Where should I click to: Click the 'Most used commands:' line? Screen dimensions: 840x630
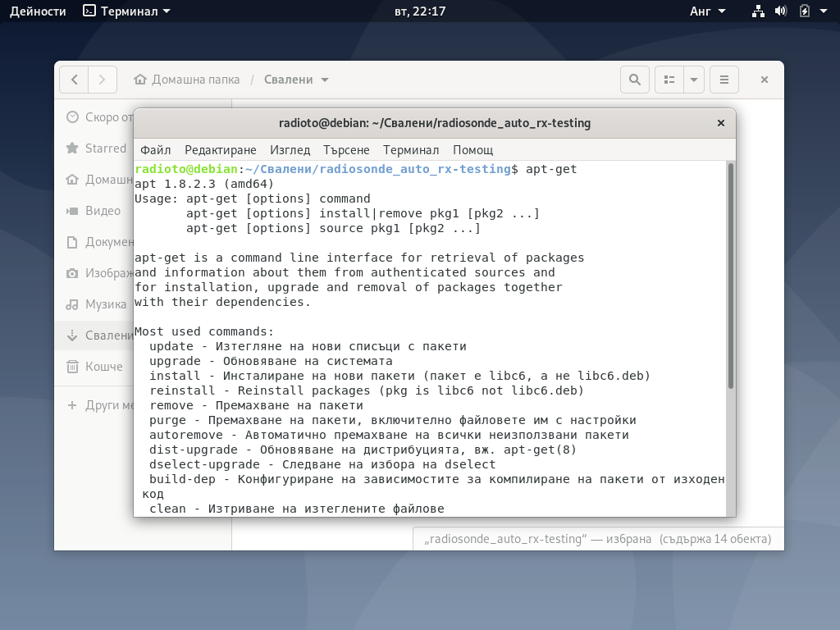[204, 331]
